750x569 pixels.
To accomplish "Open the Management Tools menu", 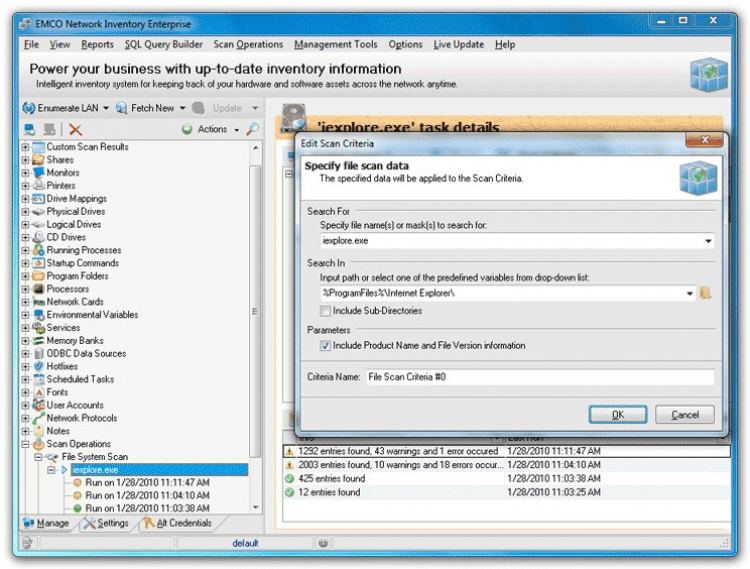I will tap(336, 44).
